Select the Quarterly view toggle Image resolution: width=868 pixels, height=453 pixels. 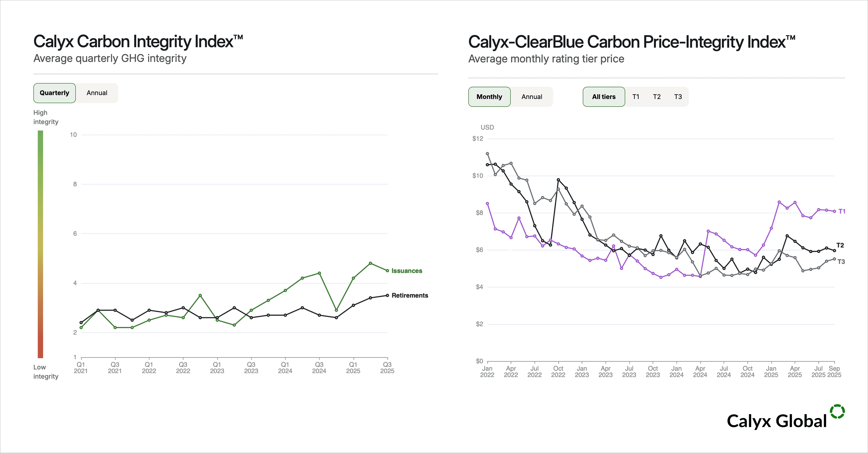click(x=55, y=93)
